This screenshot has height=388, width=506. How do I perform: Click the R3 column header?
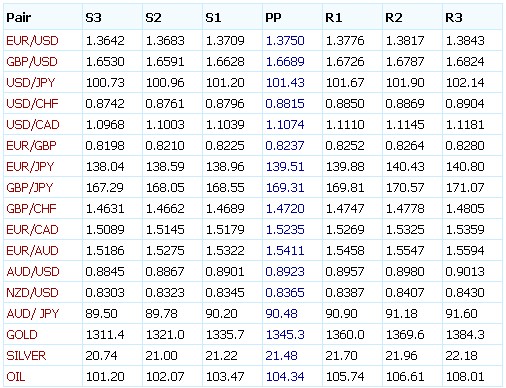tap(454, 17)
